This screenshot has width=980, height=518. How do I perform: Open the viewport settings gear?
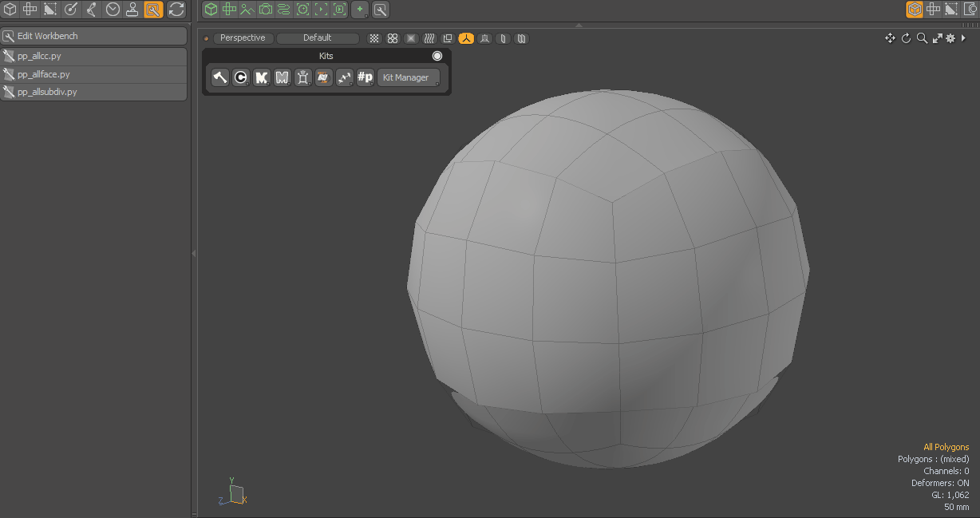(950, 38)
